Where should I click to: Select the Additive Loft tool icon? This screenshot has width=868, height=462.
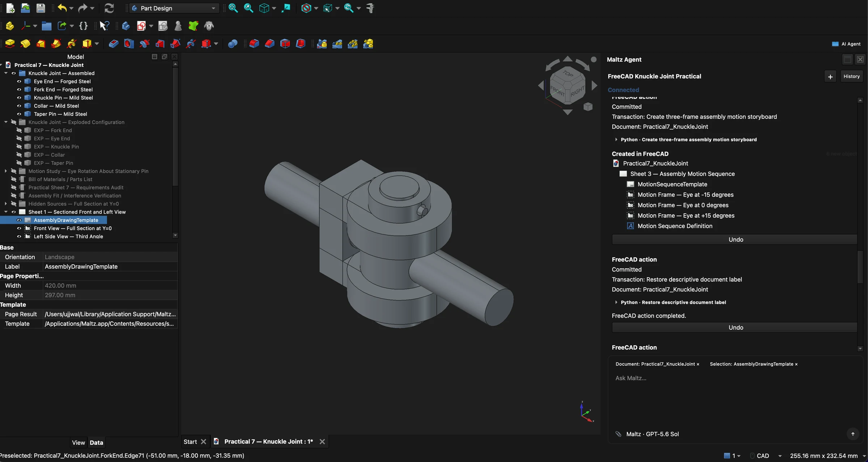click(41, 44)
